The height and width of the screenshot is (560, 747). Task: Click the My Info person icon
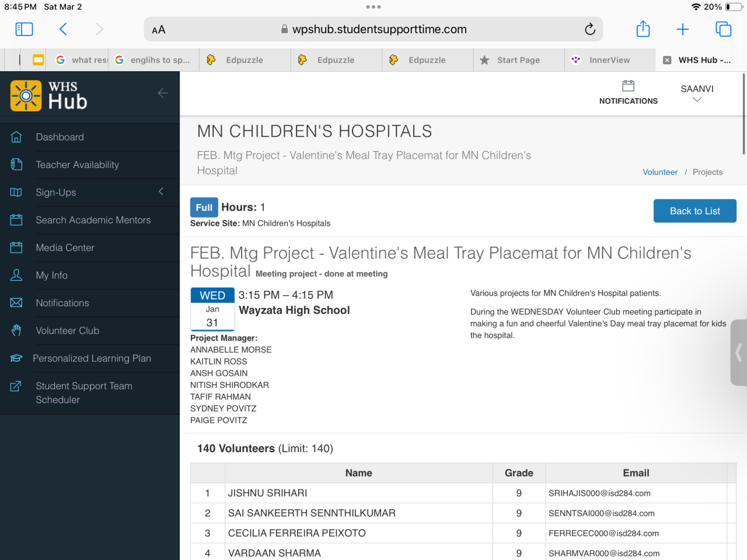[16, 275]
